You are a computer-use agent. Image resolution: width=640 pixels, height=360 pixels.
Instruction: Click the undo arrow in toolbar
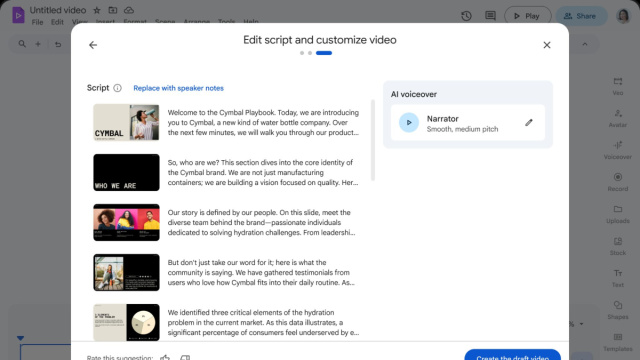pos(58,44)
